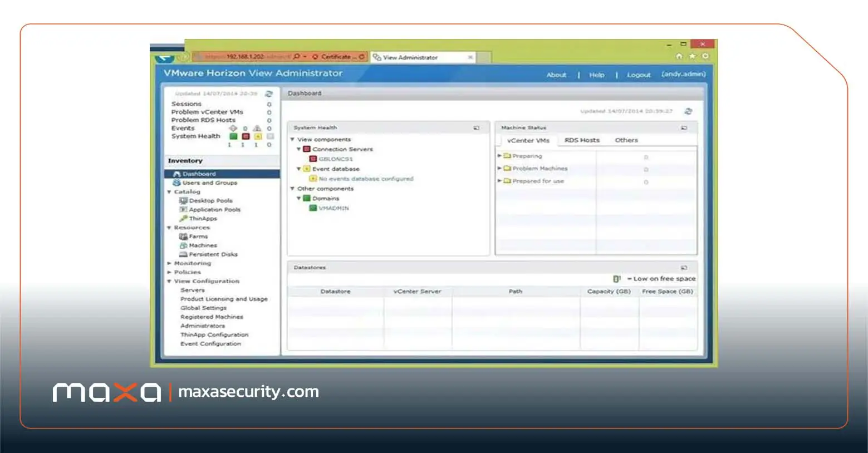868x453 pixels.
Task: Click the Users and Groups icon
Action: click(177, 183)
